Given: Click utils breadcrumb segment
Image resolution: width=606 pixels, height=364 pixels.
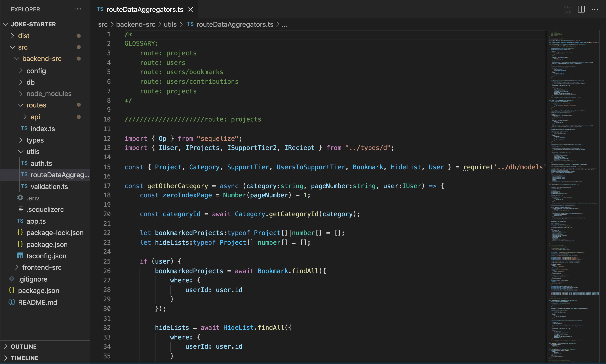Looking at the screenshot, I should click(x=170, y=25).
